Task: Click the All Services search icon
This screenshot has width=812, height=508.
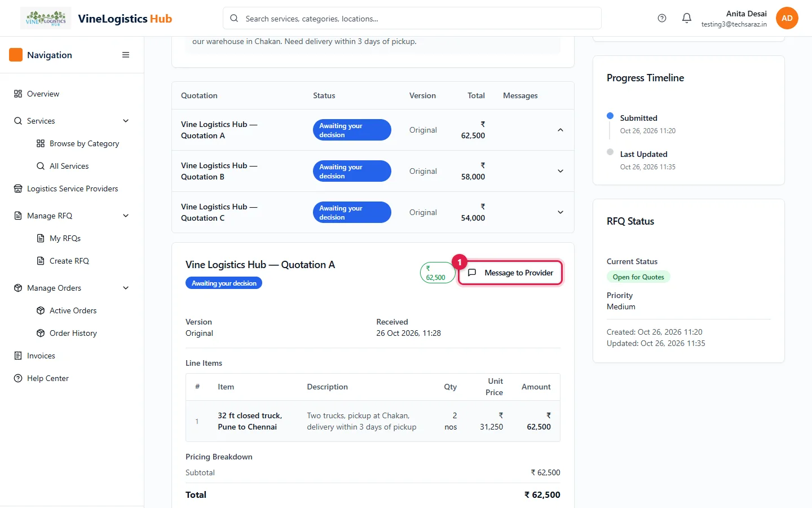Action: (x=41, y=166)
